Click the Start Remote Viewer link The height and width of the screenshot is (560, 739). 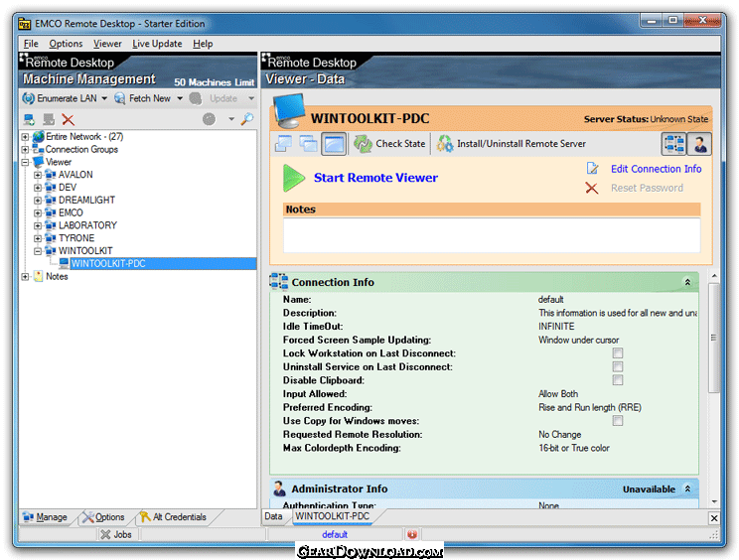click(x=375, y=178)
